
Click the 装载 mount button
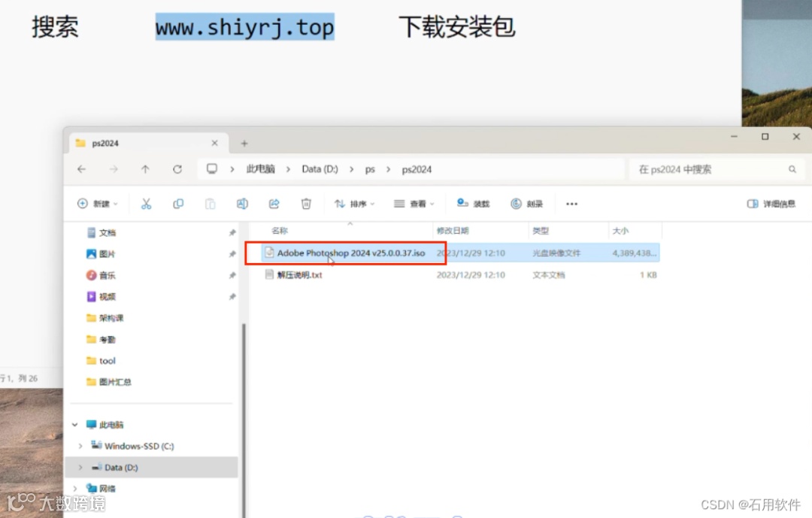(473, 204)
